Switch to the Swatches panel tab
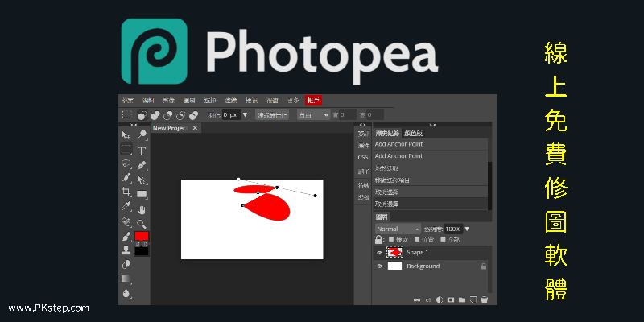 (413, 133)
